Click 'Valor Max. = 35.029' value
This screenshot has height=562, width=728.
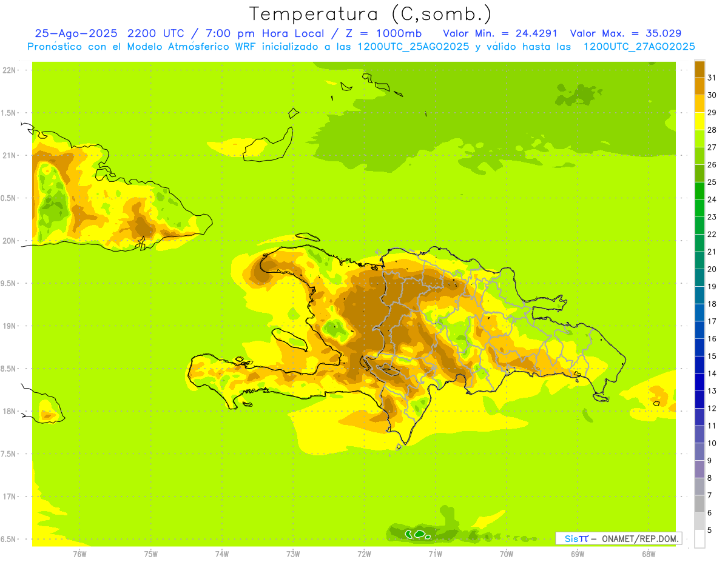tap(625, 33)
